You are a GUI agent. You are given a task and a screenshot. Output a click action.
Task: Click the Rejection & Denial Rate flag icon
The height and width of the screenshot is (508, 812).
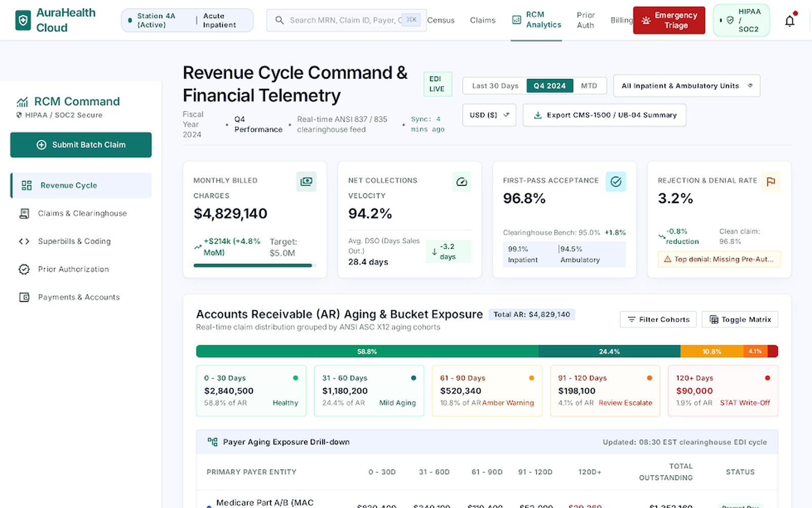tap(770, 181)
